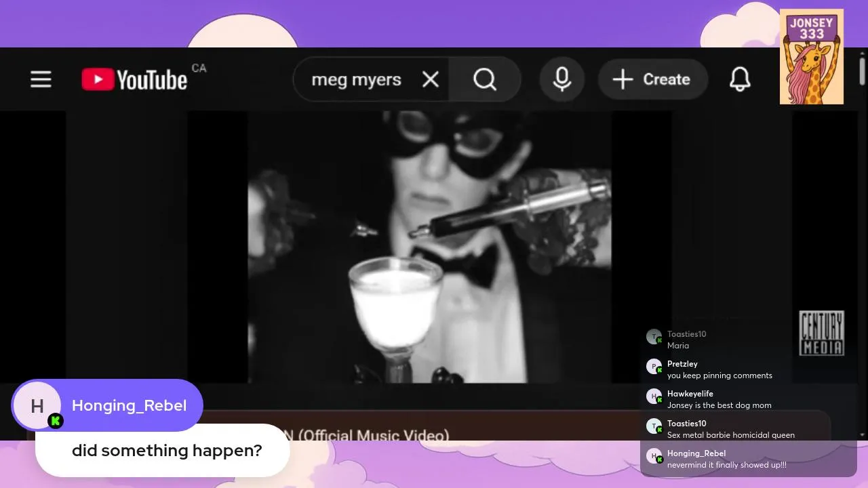Click Honging_Rebel's 'H' avatar in banner
Image resolution: width=868 pixels, height=488 pixels.
pyautogui.click(x=37, y=406)
